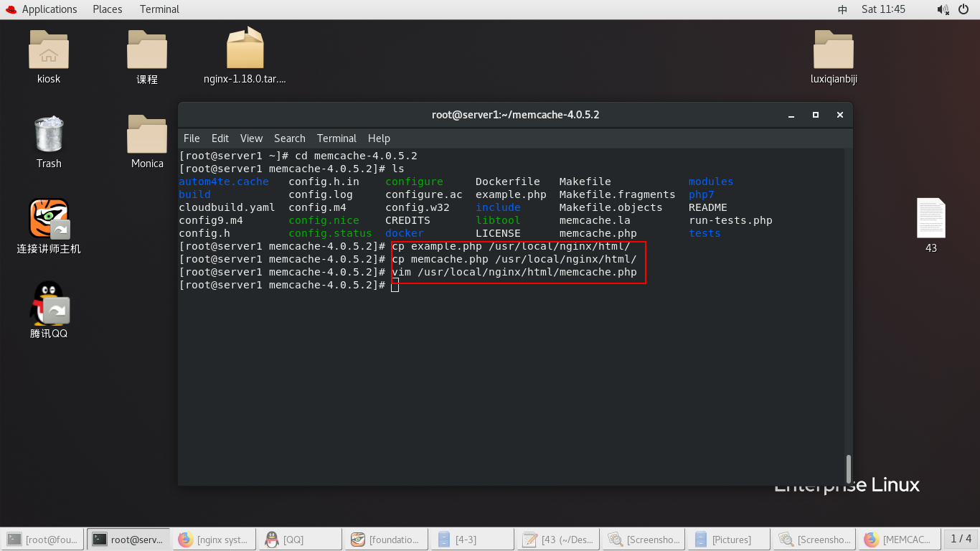Select the text file named 43
The width and height of the screenshot is (980, 551).
931,218
